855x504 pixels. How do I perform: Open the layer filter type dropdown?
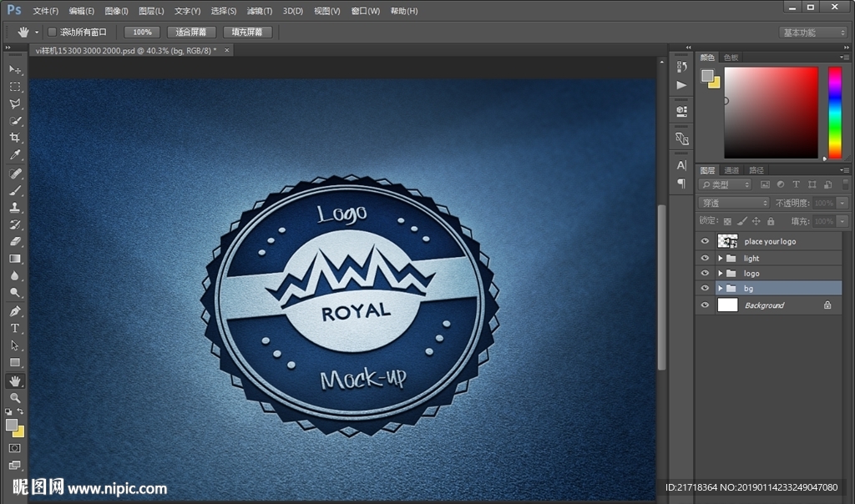(x=725, y=184)
